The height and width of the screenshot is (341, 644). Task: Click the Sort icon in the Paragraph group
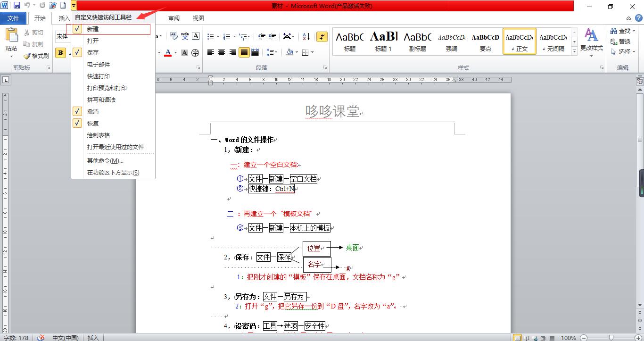(306, 36)
